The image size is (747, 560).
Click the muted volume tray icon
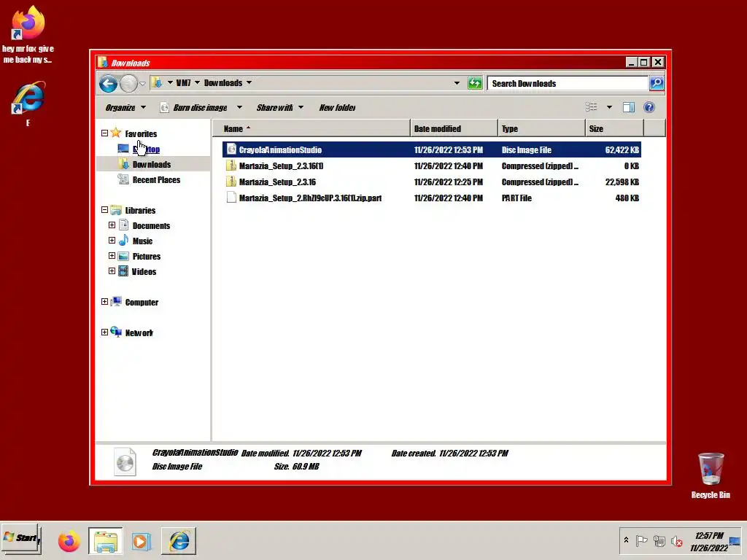(x=676, y=542)
